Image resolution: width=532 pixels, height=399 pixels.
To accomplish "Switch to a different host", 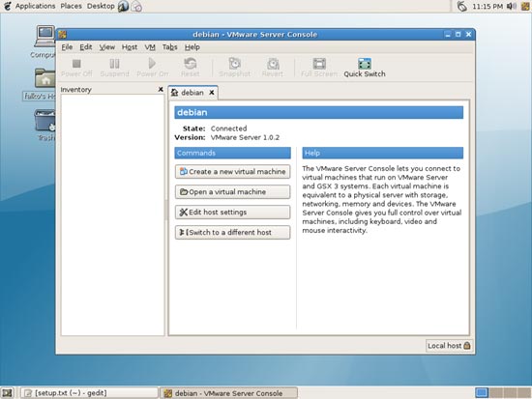I will (233, 233).
